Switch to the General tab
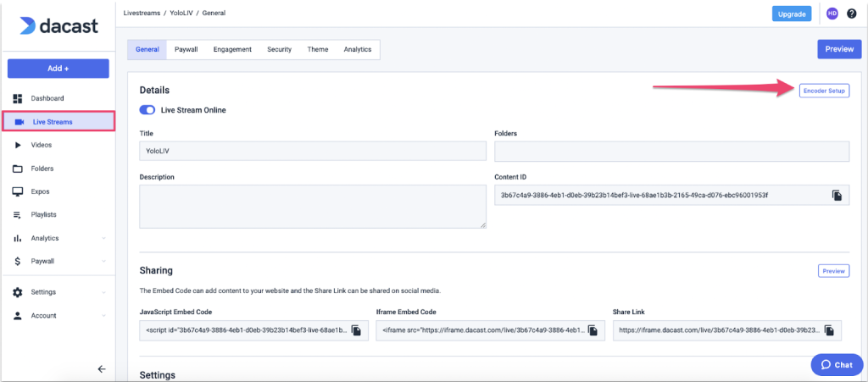868x382 pixels. pyautogui.click(x=147, y=49)
